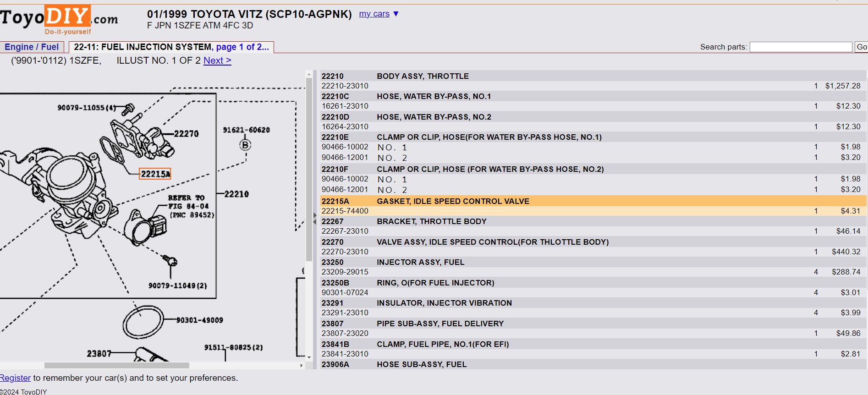Image resolution: width=868 pixels, height=395 pixels.
Task: Select the 22-11: Fuel Injection System tab
Action: point(171,47)
